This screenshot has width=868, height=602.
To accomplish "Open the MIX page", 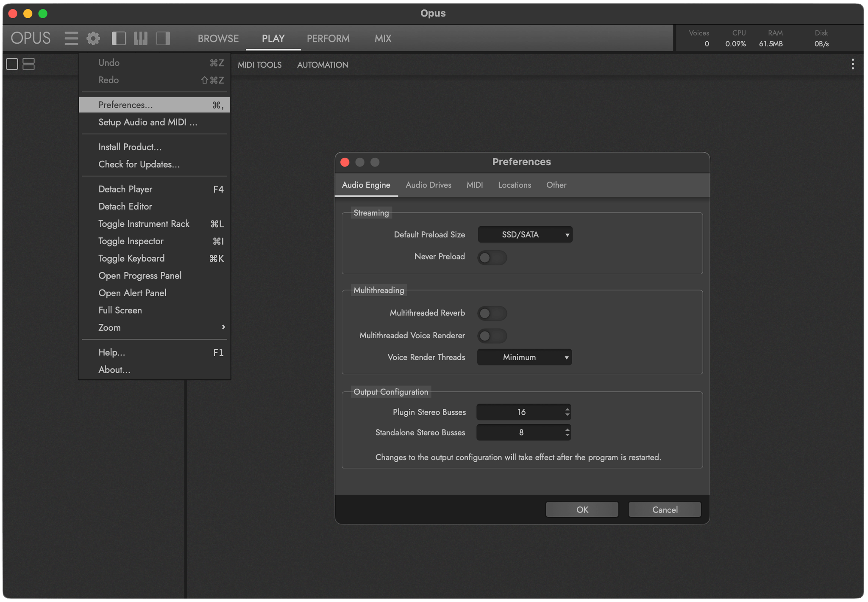I will tap(383, 39).
